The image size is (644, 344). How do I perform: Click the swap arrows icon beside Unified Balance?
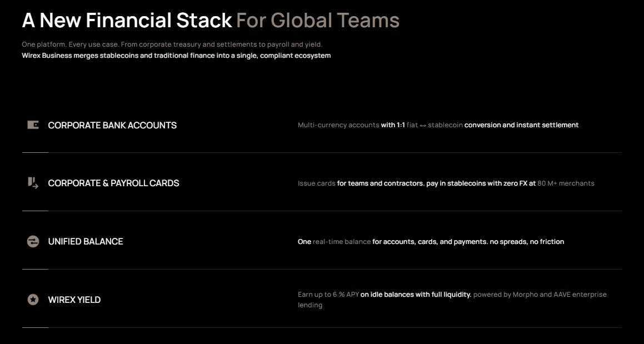point(33,241)
